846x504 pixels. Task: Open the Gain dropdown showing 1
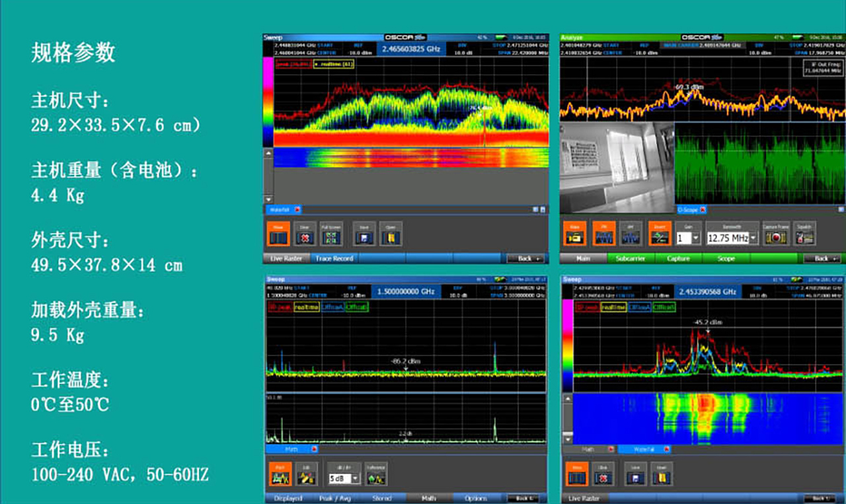click(x=696, y=238)
